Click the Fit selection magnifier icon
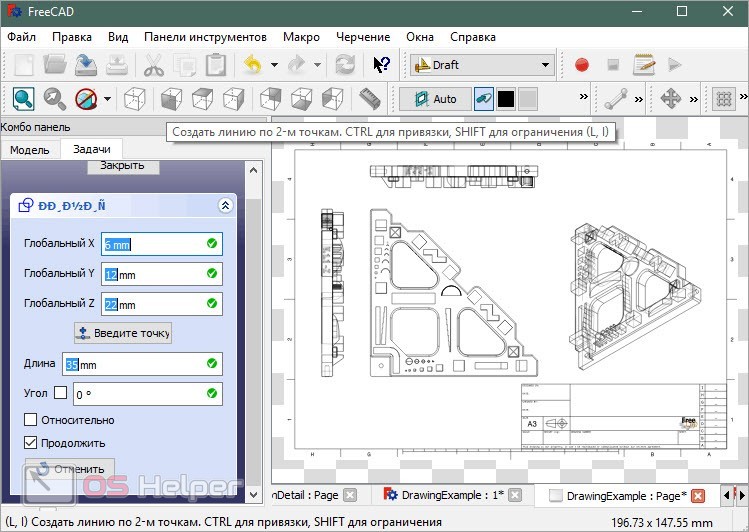The height and width of the screenshot is (532, 749). 54,99
